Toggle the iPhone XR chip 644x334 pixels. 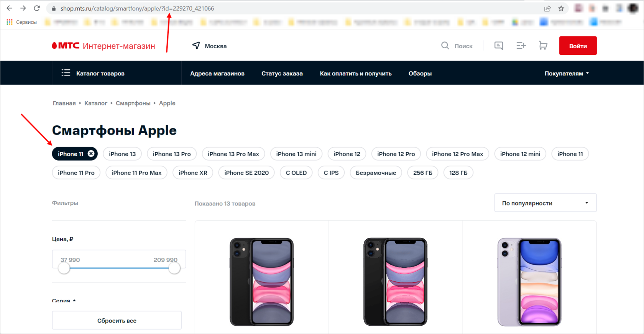pos(193,173)
